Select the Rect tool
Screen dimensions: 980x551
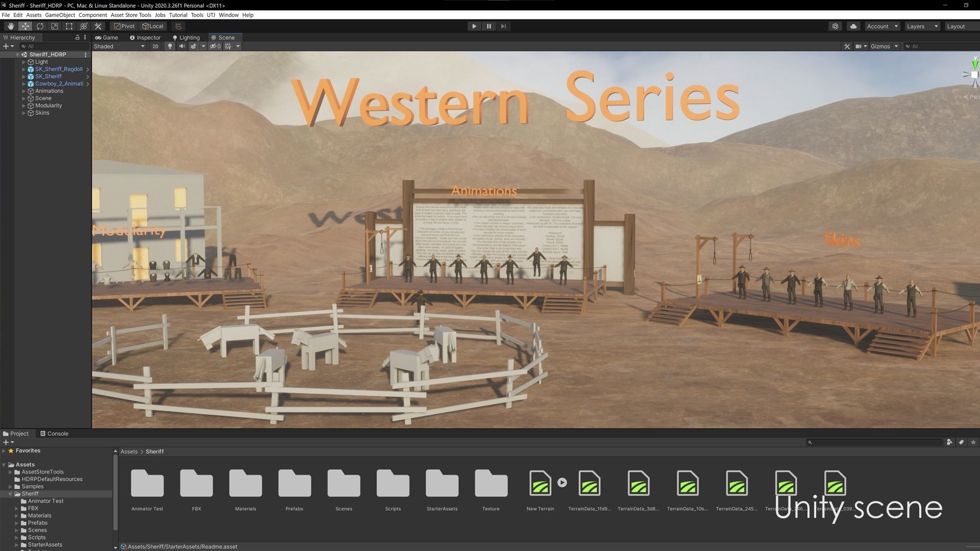coord(69,26)
